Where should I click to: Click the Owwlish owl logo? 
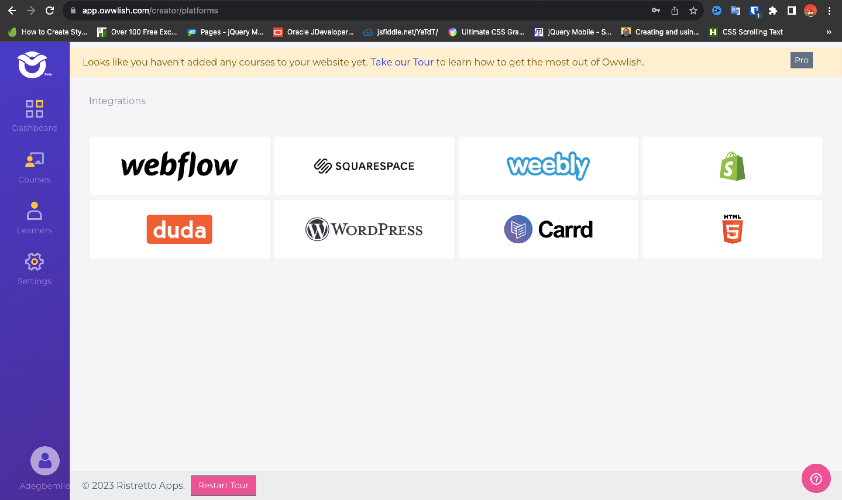(33, 64)
